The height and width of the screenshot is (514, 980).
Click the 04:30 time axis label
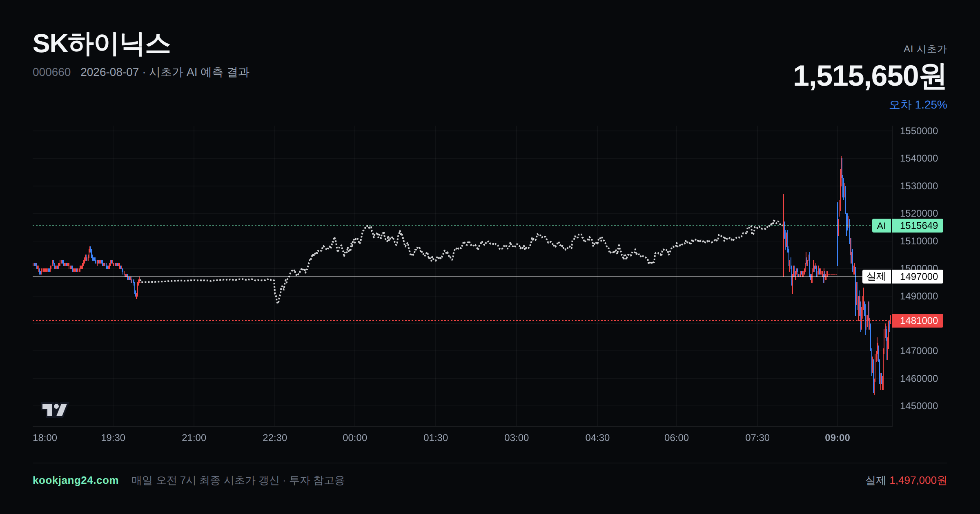597,438
